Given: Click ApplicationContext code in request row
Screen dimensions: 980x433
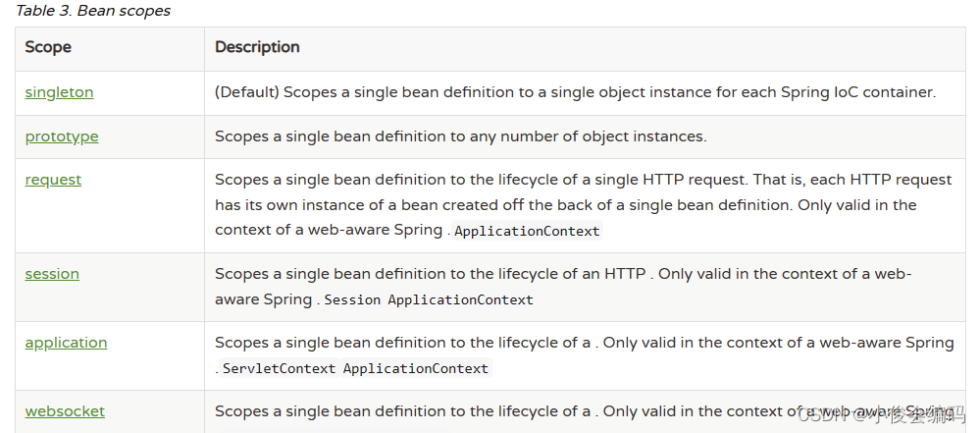Looking at the screenshot, I should click(527, 232).
